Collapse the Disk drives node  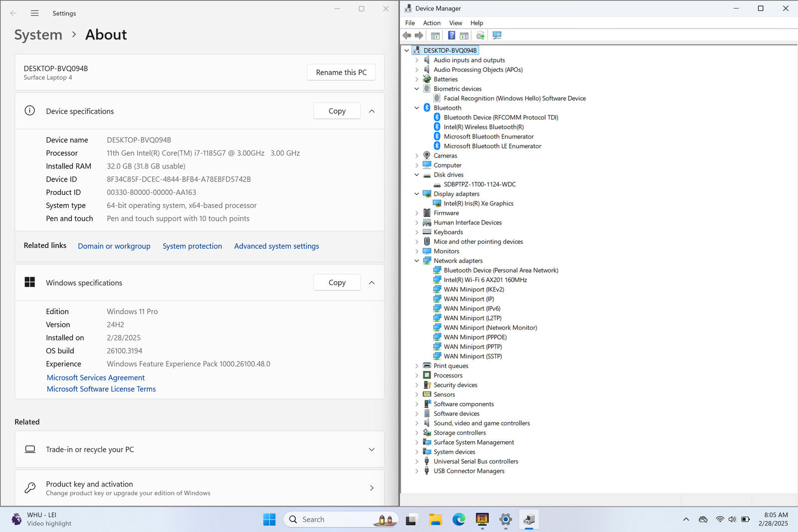[x=416, y=175]
